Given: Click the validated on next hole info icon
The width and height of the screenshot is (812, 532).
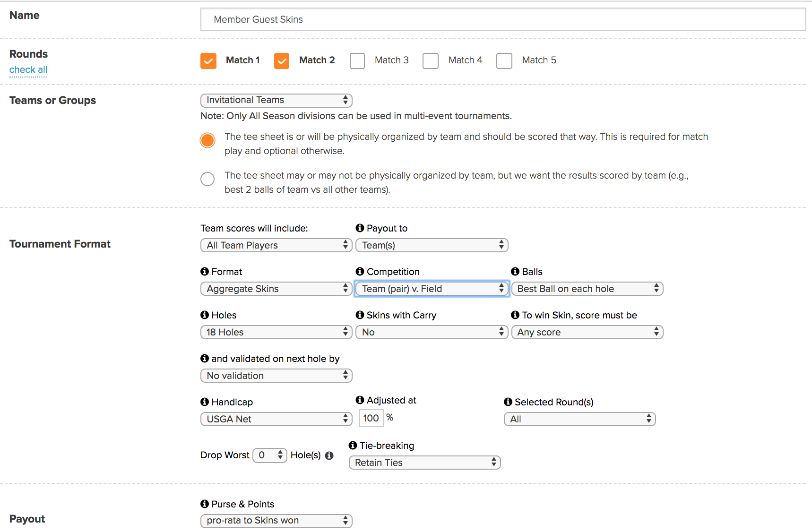Looking at the screenshot, I should click(205, 358).
